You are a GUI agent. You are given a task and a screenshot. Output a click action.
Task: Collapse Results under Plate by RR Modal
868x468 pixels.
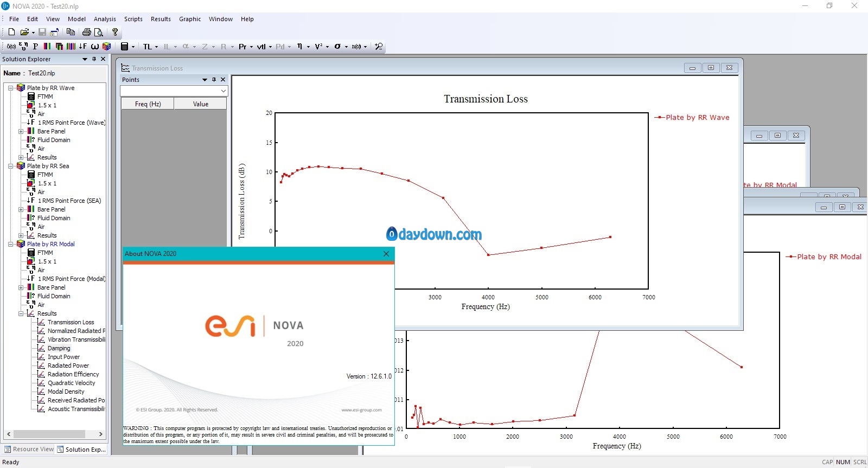[x=21, y=313]
